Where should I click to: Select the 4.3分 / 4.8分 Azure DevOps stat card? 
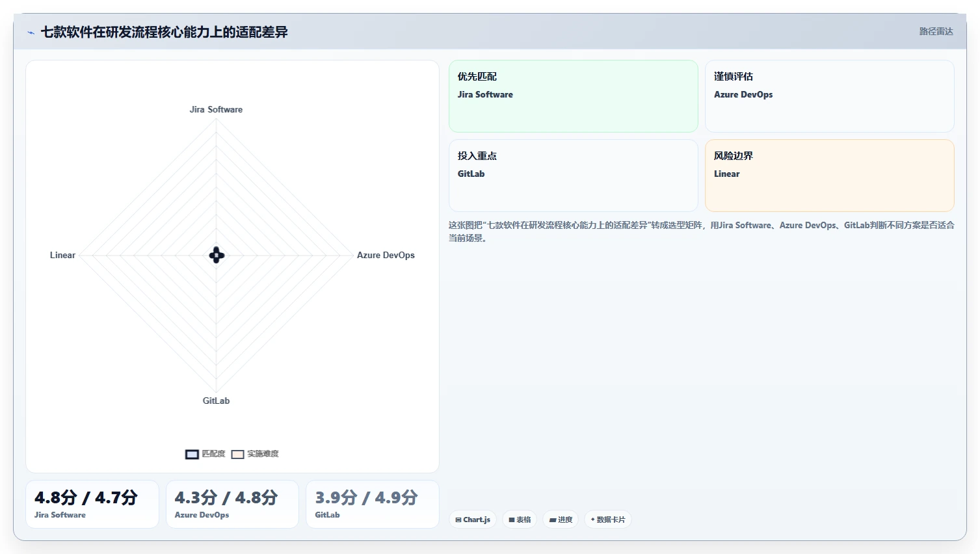pos(232,504)
